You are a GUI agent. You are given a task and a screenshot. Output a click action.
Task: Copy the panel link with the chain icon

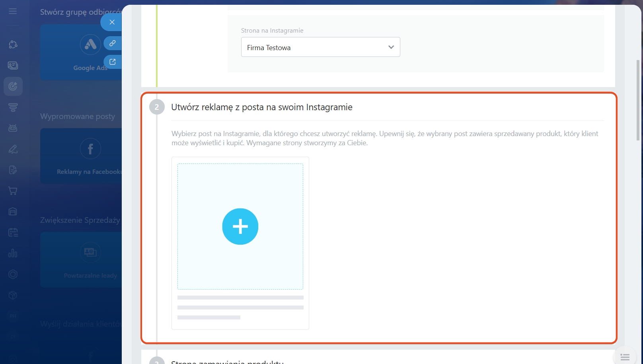113,43
